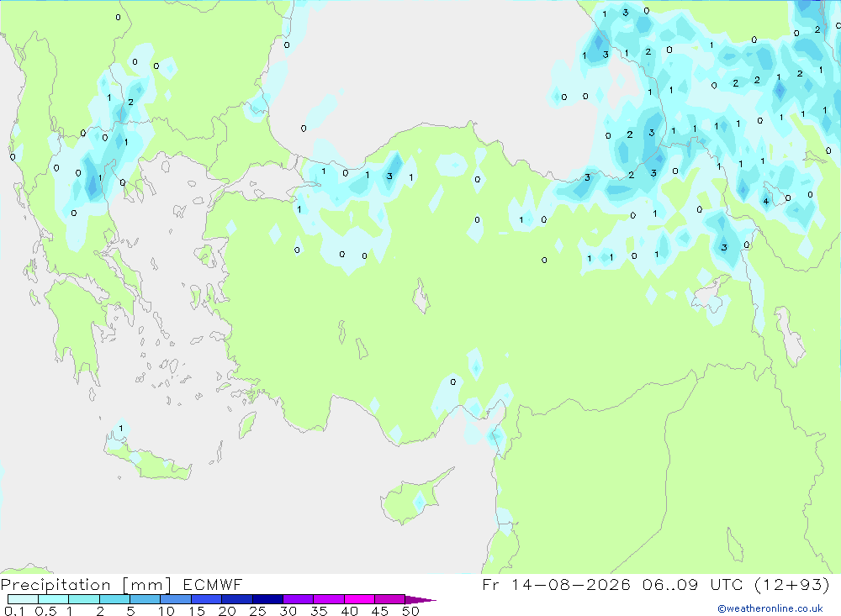Select the 5–10 mm legend color
Viewport: 841px width, 616px height.
click(x=145, y=599)
